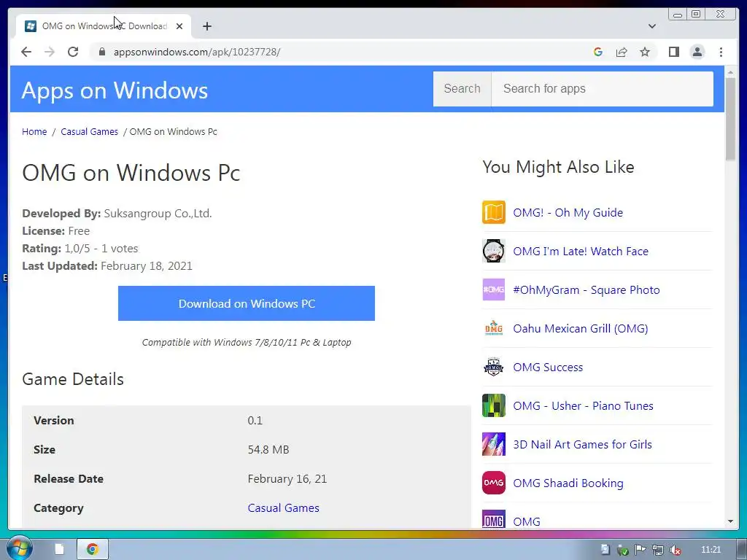The image size is (747, 560).
Task: Click the Watch Face app icon
Action: (x=494, y=251)
